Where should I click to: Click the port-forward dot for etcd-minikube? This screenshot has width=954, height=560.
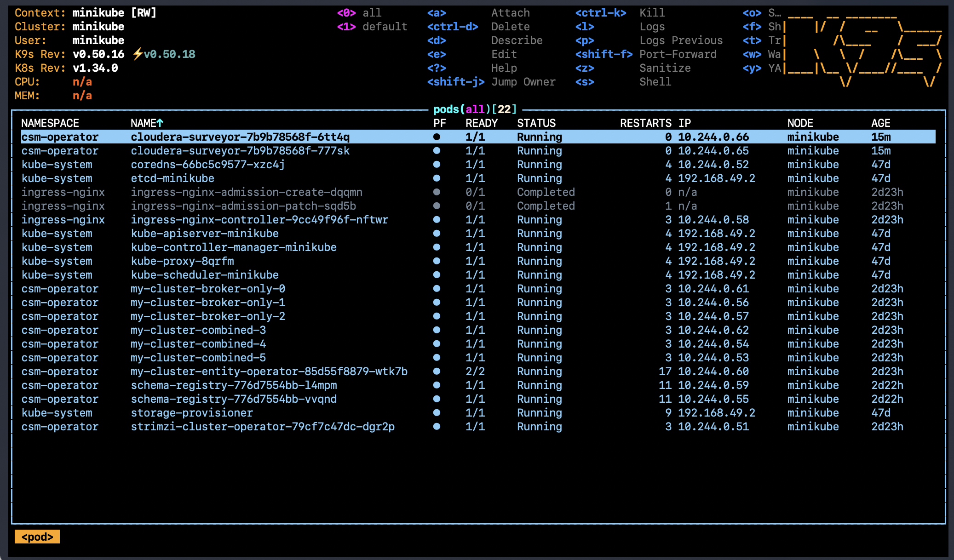(437, 178)
